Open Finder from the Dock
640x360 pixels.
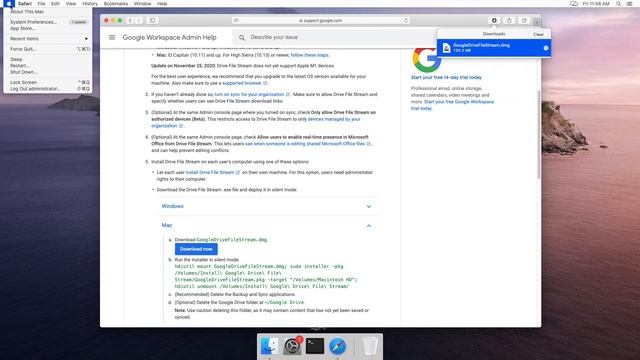point(269,346)
